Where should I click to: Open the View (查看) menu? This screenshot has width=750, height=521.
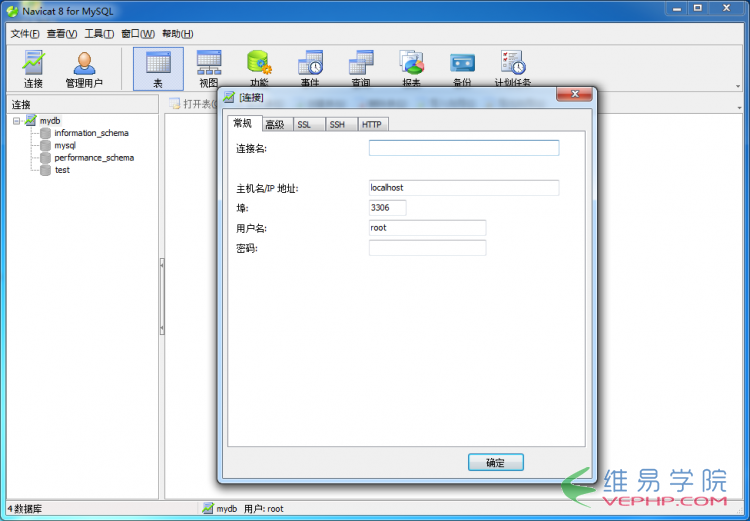(x=62, y=34)
